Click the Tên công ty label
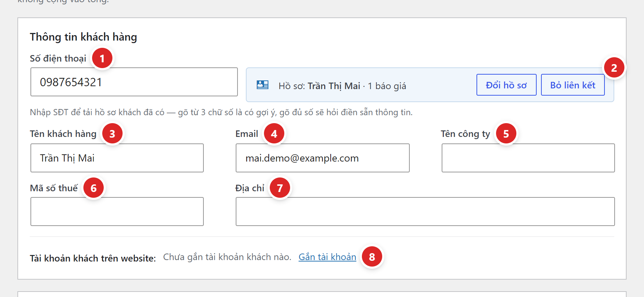Screen dimensions: 644x297 pos(466,134)
